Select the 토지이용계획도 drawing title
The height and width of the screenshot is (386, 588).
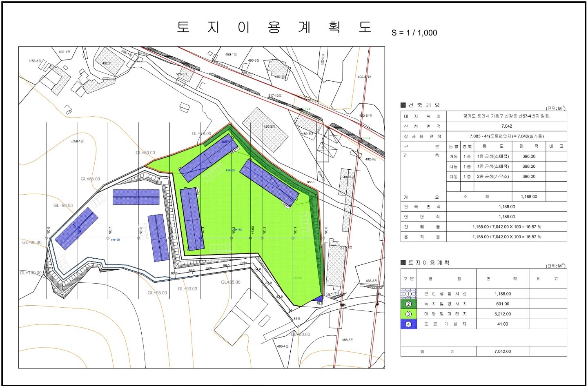274,27
